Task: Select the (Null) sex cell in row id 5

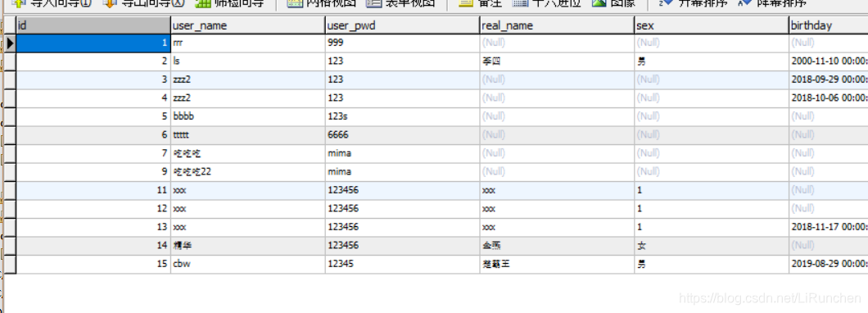Action: [712, 116]
